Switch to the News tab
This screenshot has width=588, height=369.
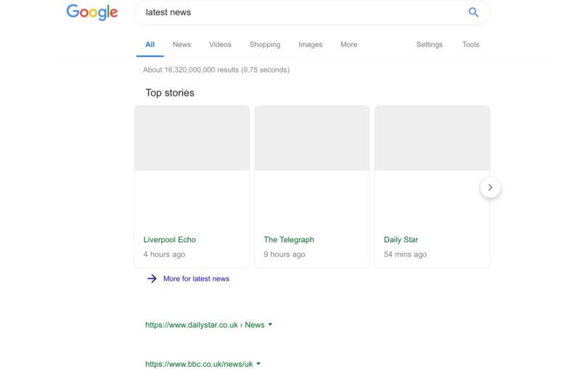click(x=181, y=44)
